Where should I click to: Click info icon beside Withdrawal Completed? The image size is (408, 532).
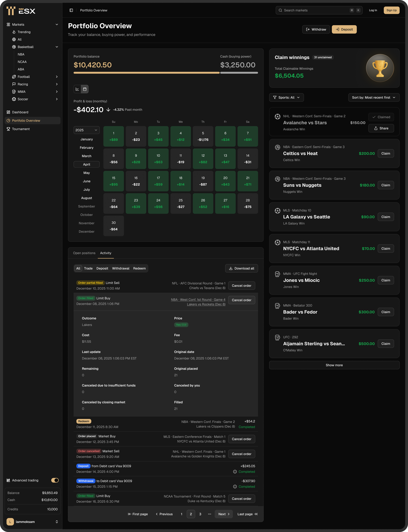235,486
